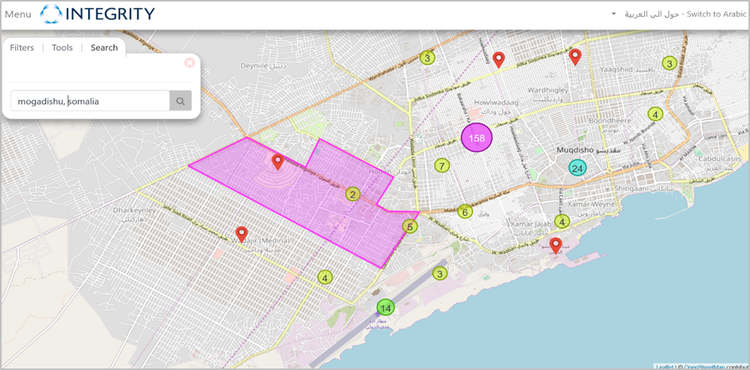
Task: Open the cluster marker labeled 5
Action: (x=409, y=226)
